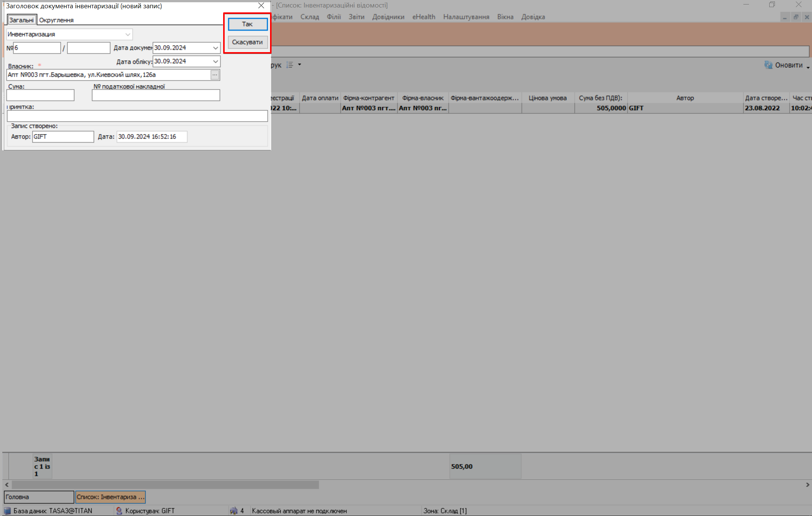Click the list layout icon next to Друк
812x516 pixels.
[290, 65]
